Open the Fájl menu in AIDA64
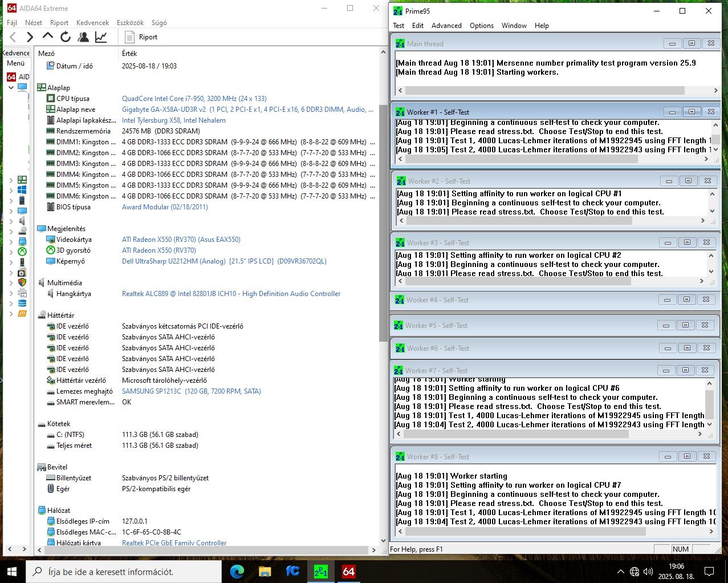Screen dimensions: 728x583 click(12, 23)
